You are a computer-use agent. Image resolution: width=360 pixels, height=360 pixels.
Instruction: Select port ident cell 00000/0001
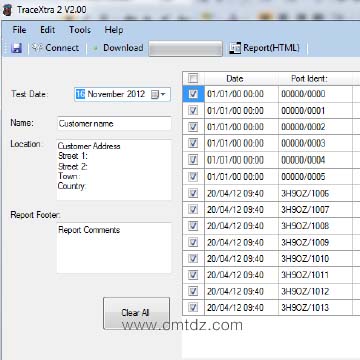(x=315, y=111)
